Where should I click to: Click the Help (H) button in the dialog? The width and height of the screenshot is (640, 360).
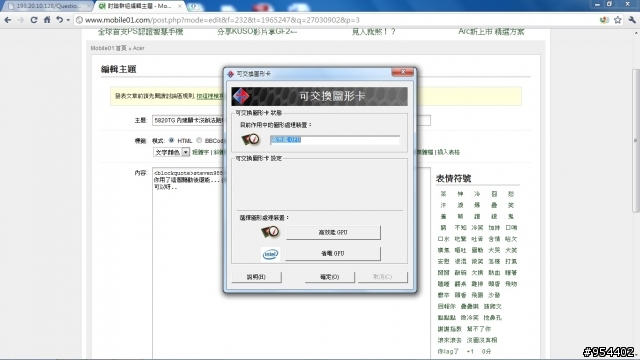256,277
